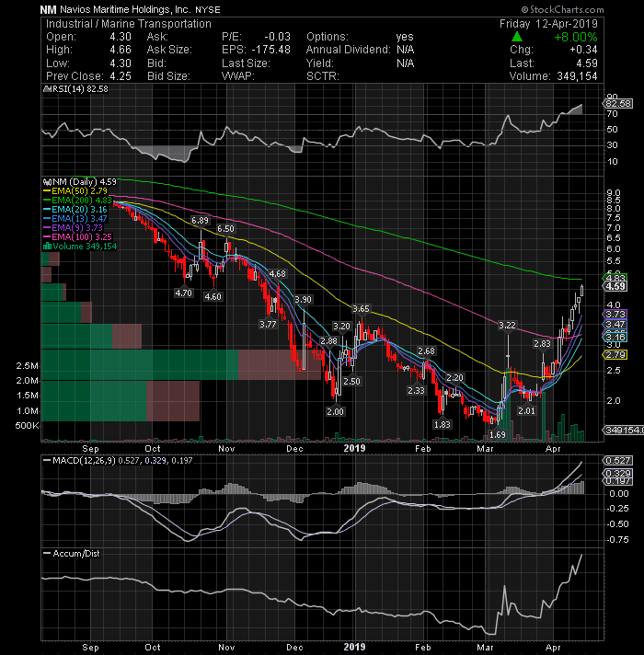Click the 2.01 price low label
This screenshot has height=655, width=644.
click(x=526, y=410)
